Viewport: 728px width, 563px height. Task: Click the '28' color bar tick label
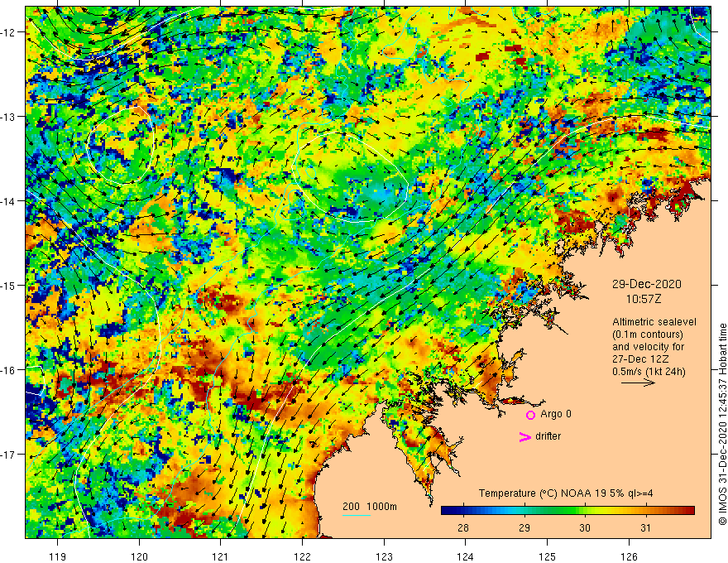click(x=463, y=527)
